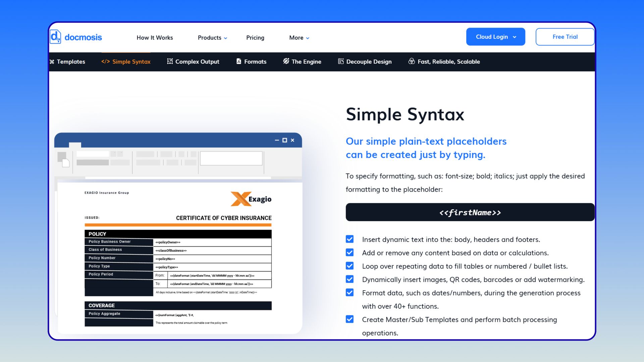Toggle the checkbox beside Loop over repeating data
This screenshot has width=644, height=362.
tap(350, 266)
